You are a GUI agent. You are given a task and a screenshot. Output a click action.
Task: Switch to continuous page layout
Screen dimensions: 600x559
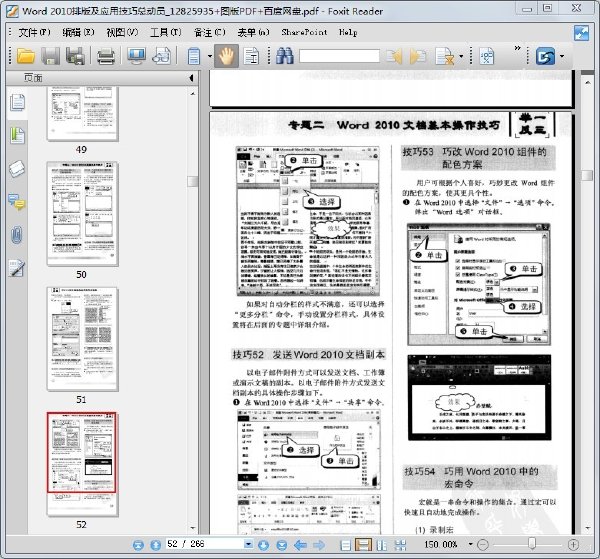pos(363,545)
